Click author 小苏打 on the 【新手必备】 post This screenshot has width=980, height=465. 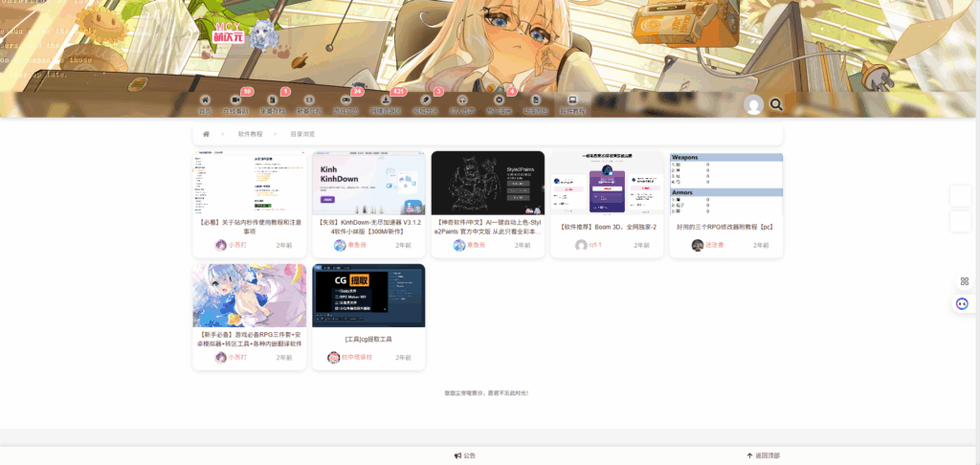[237, 358]
